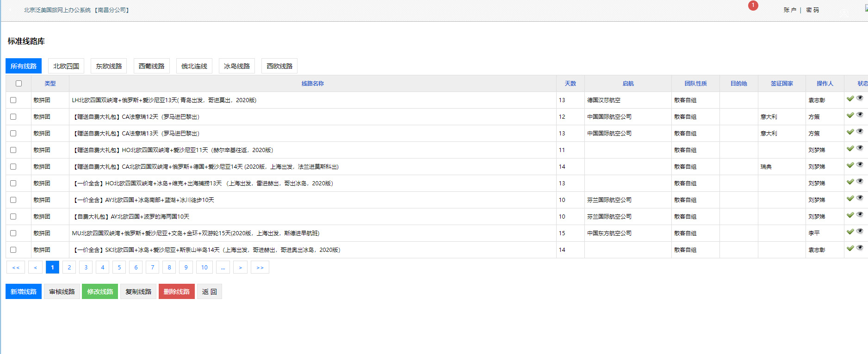This screenshot has height=354, width=868.
Task: Open the 西欧线路 tab
Action: tap(279, 66)
